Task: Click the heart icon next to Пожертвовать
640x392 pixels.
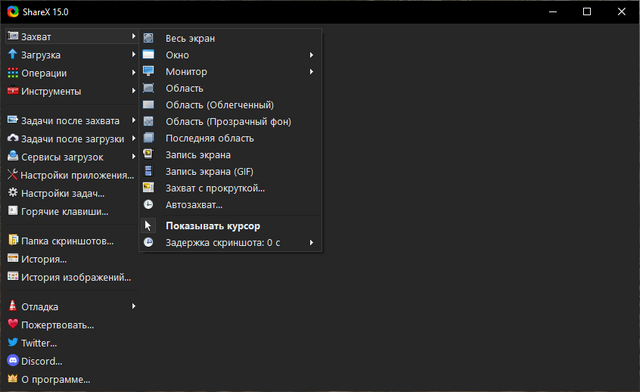Action: point(13,324)
